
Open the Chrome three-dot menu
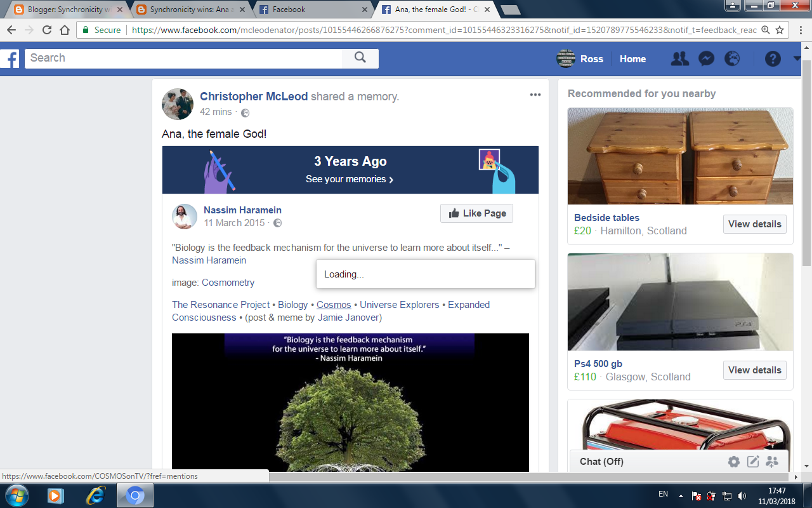point(800,30)
